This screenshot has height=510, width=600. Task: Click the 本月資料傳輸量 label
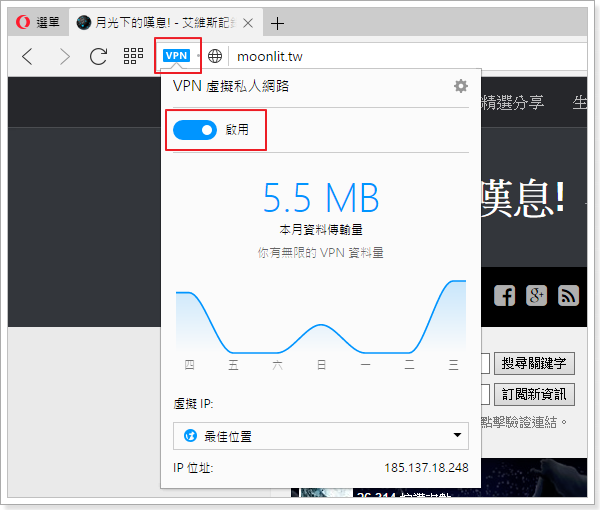coord(321,230)
